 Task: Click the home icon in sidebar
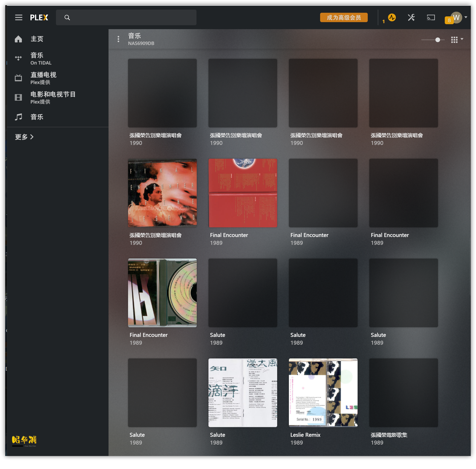18,39
